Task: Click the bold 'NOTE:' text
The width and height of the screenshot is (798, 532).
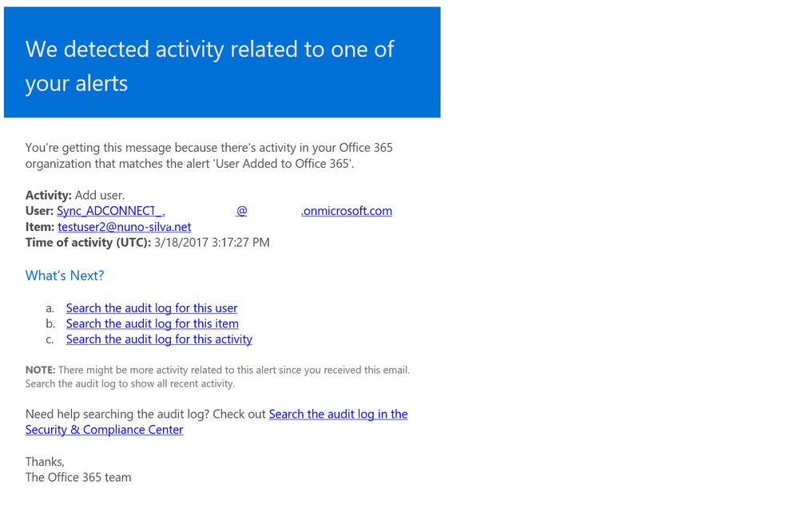Action: coord(40,370)
